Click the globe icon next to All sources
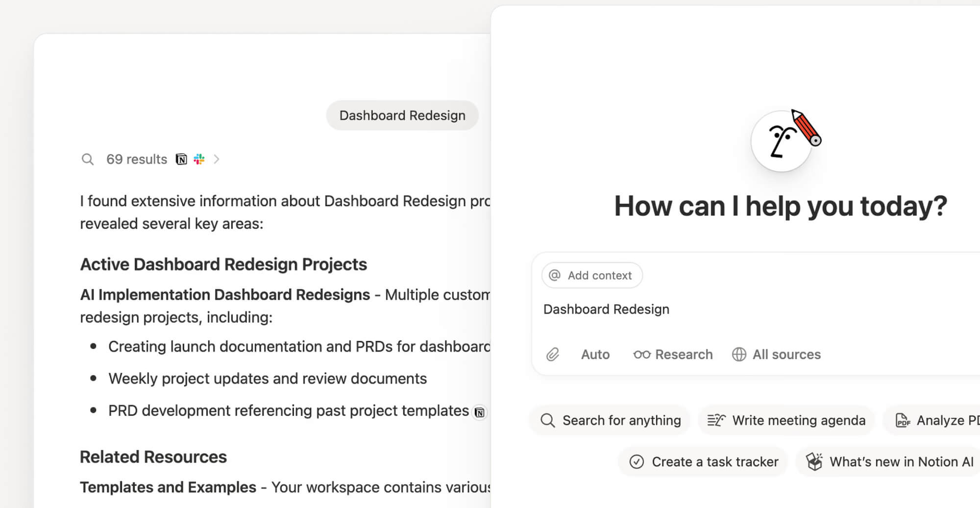 tap(740, 354)
